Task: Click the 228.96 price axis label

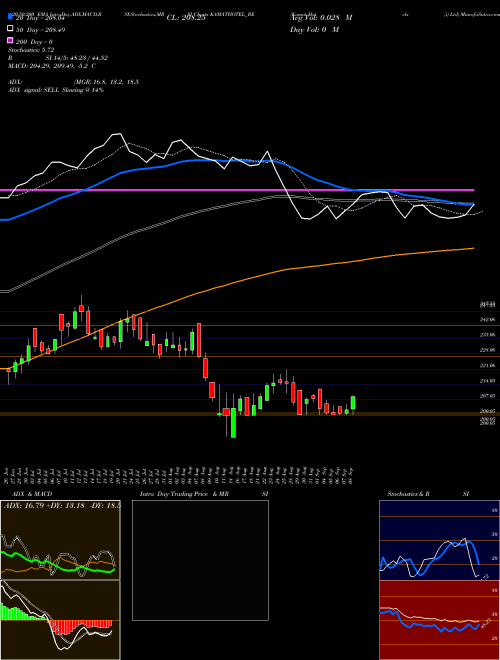Action: pyautogui.click(x=487, y=350)
